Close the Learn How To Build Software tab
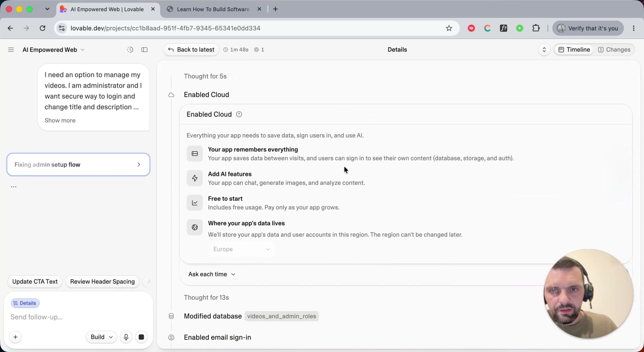 pyautogui.click(x=259, y=9)
